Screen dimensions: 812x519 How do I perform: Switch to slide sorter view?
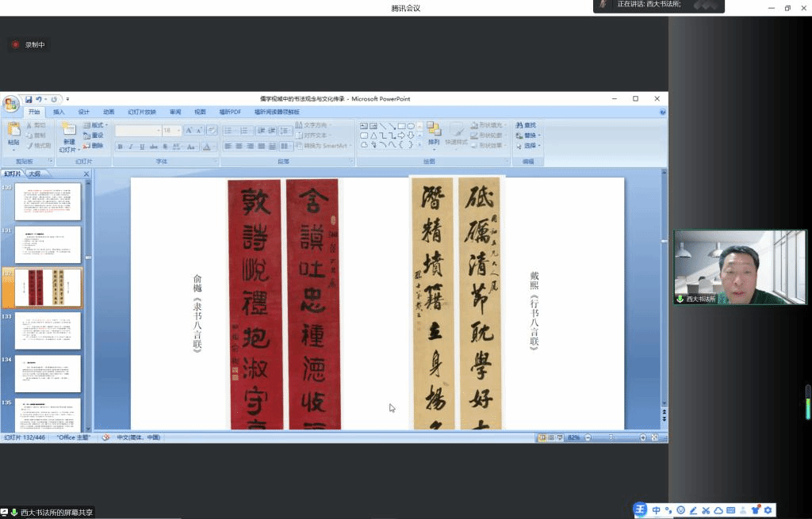[551, 437]
